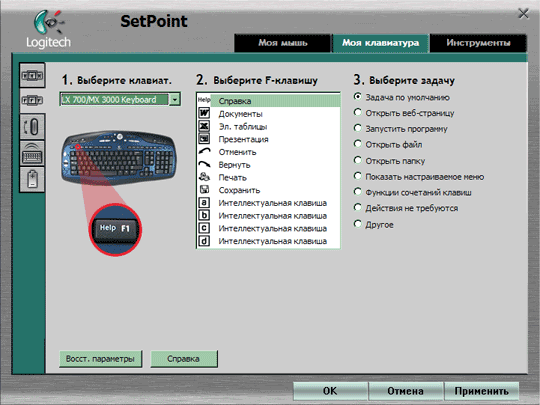Choose the Другое radio button
This screenshot has height=405, width=540.
[358, 224]
